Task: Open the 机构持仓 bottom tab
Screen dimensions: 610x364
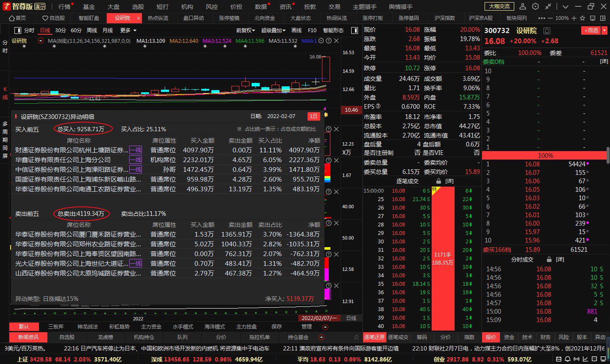Action: coord(144,337)
